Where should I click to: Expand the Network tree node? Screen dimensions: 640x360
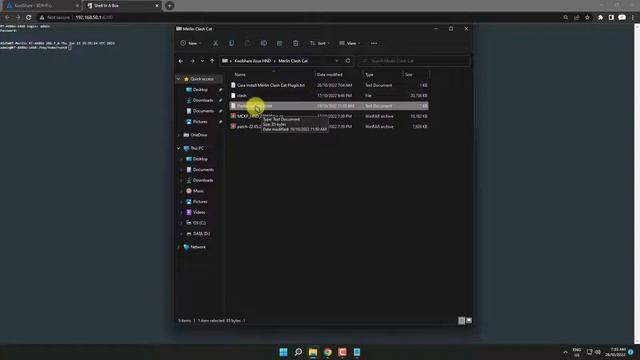(x=178, y=247)
